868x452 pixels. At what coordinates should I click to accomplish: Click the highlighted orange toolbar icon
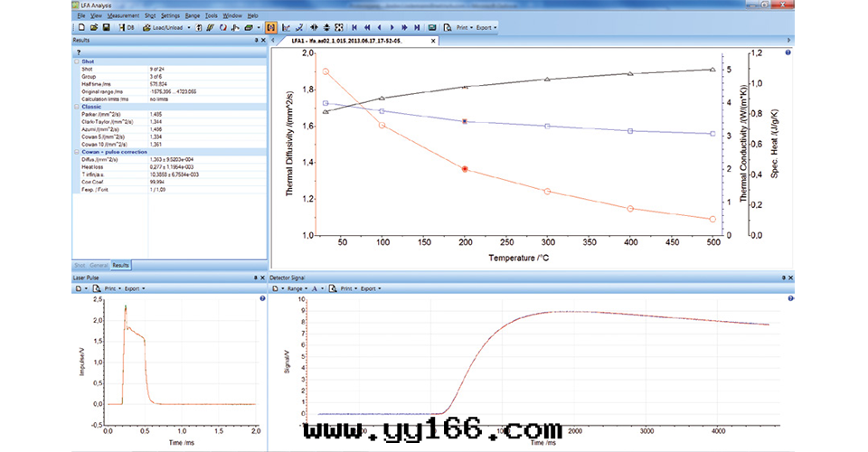click(270, 27)
